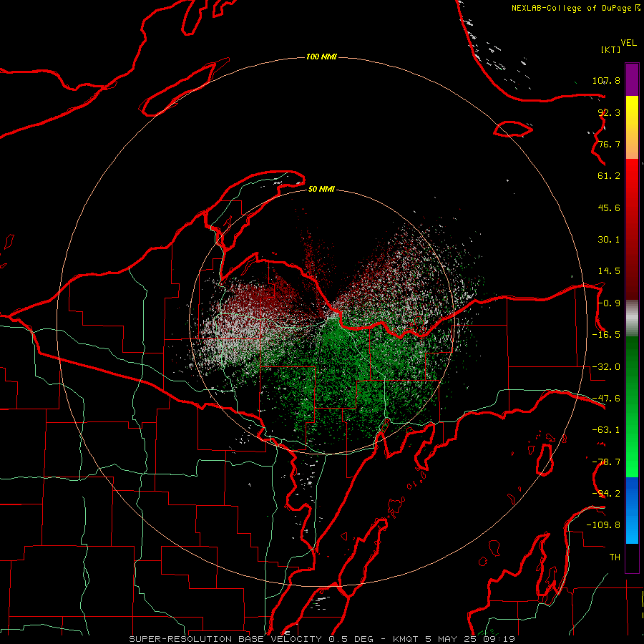Viewport: 644px width, 644px height.
Task: Pick the blue segment of the color bar
Action: click(x=632, y=510)
